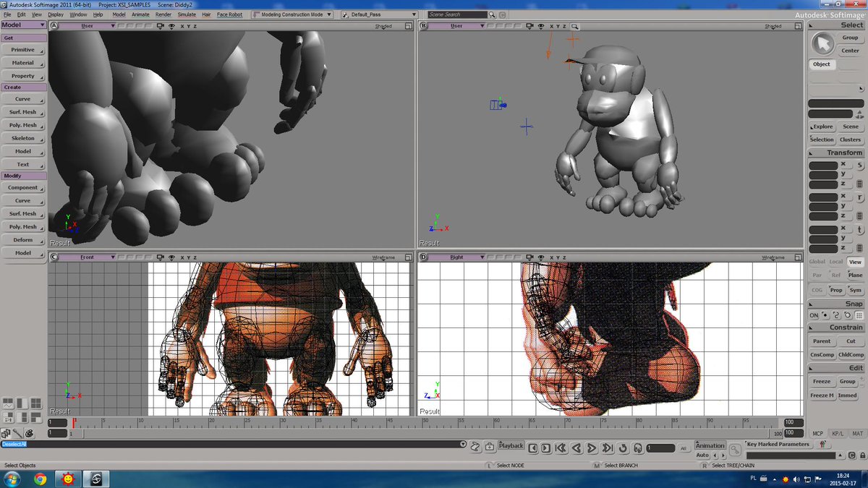Toggle the Sym symmetry button
The width and height of the screenshot is (868, 488).
856,290
